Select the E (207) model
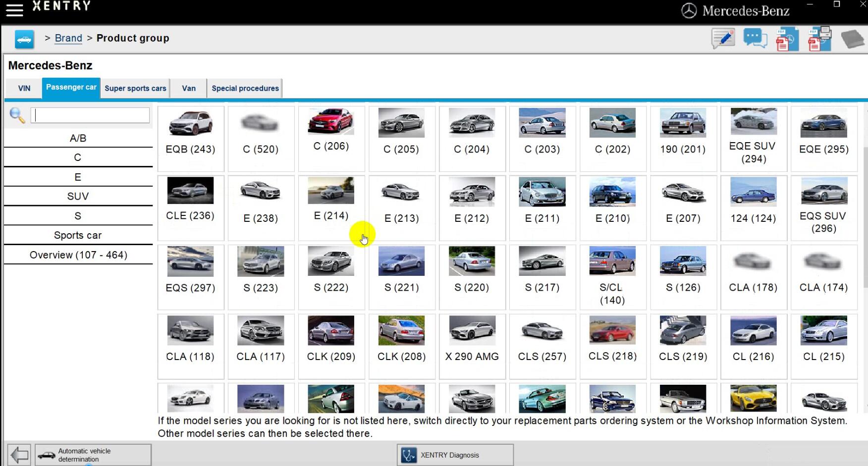Screen dimensions: 868x466 pos(683,208)
